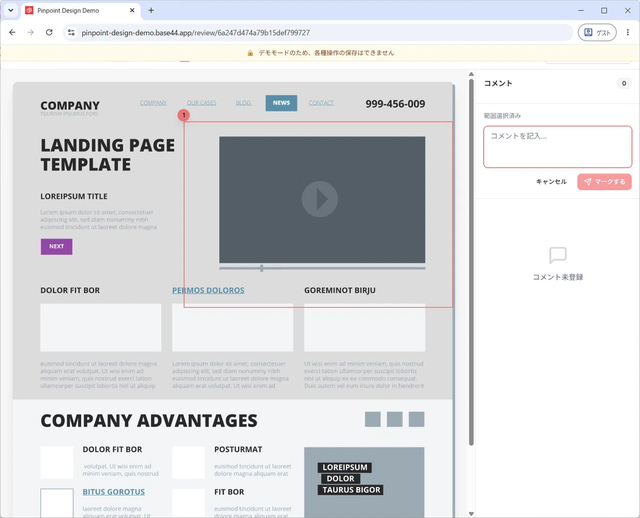
Task: Click COMPANY nav link in mockup
Action: [x=153, y=103]
